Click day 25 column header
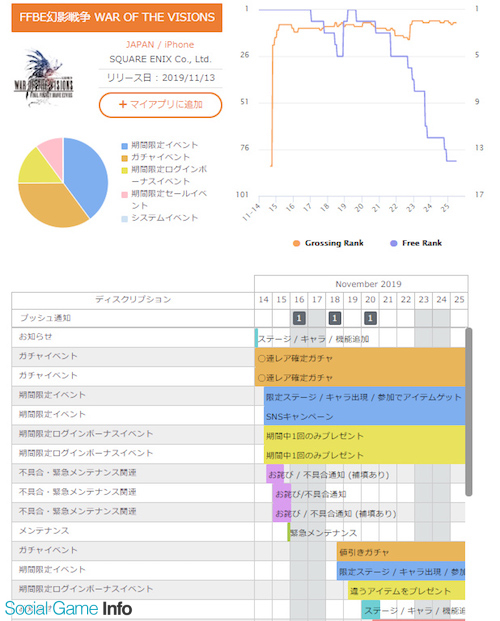The width and height of the screenshot is (500, 621). (459, 300)
